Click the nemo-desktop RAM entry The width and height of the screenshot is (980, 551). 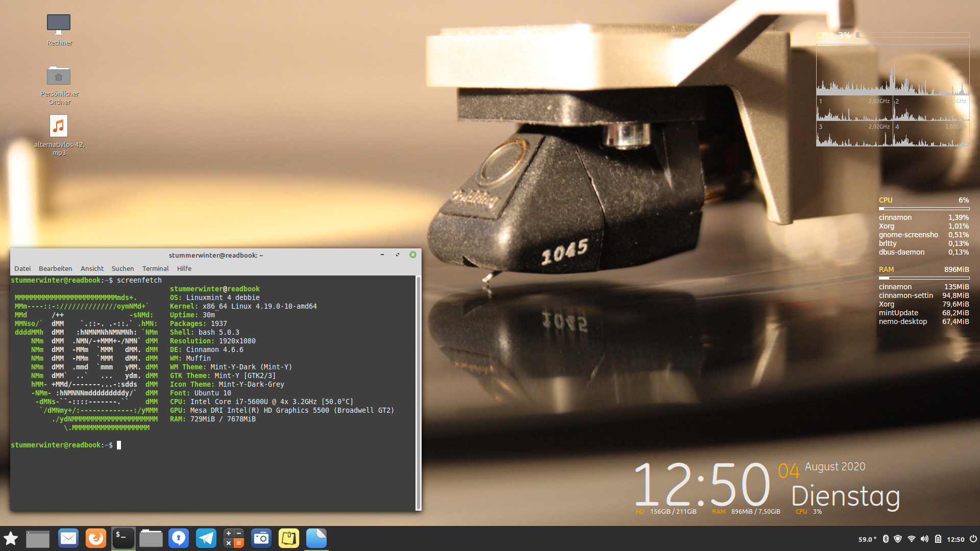coord(924,321)
